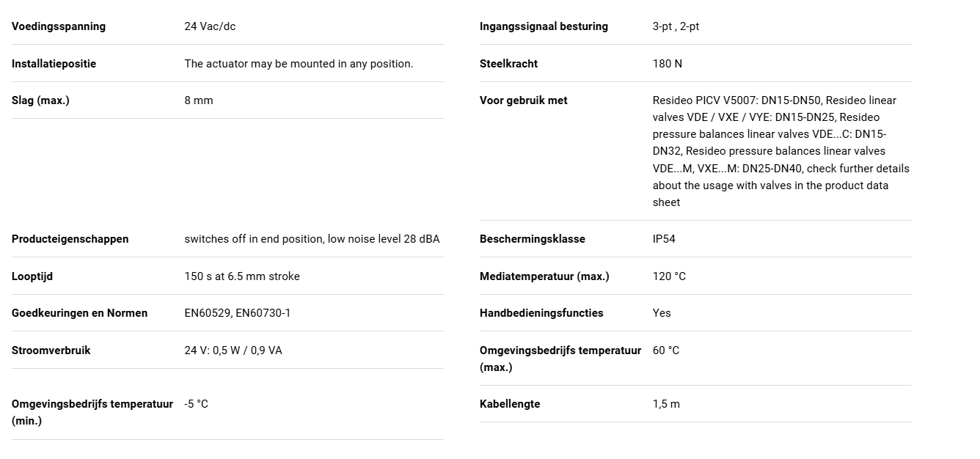Select the 1,5 m Kabellengte value
Screen dimensions: 980x459
point(666,404)
